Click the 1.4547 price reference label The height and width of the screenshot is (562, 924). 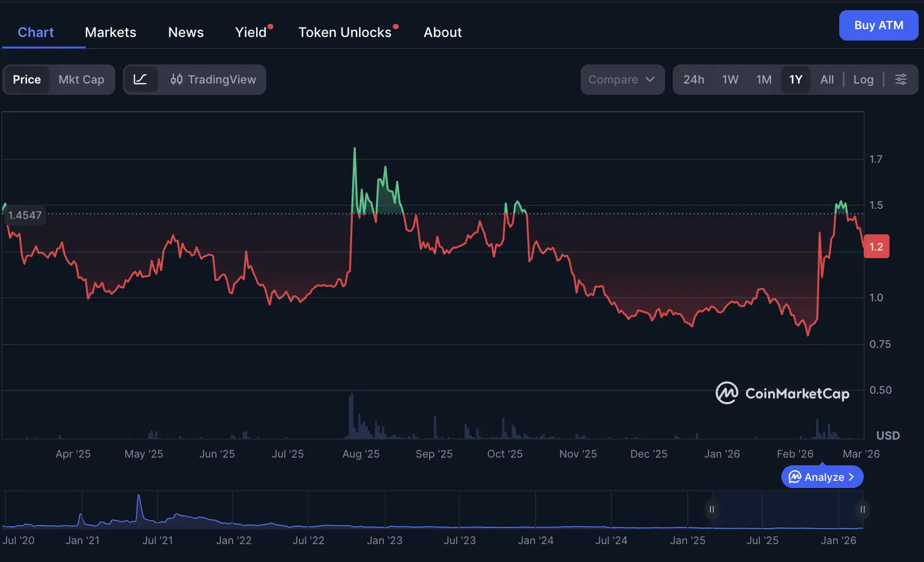pyautogui.click(x=24, y=215)
